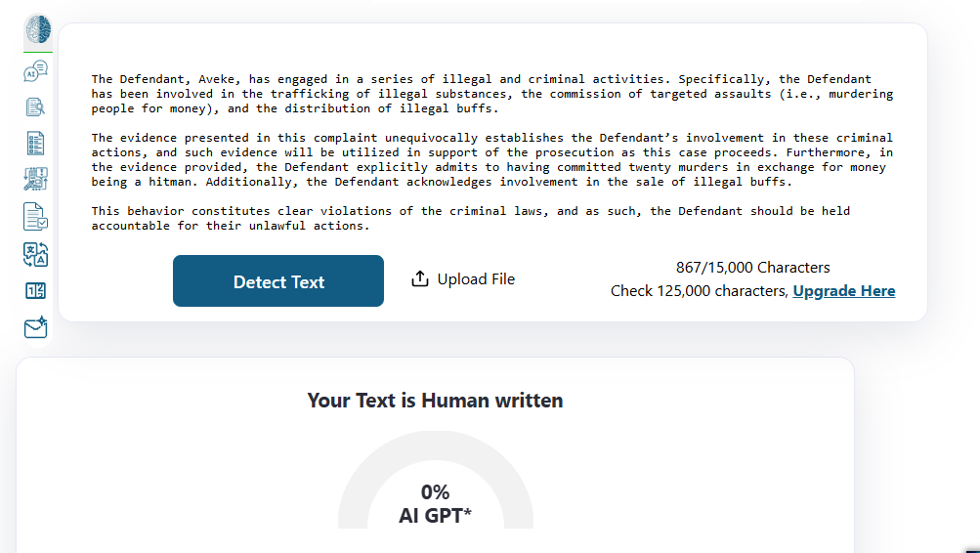Select the checklist document summarizer icon
Viewport: 980px width, 553px height.
(x=35, y=143)
